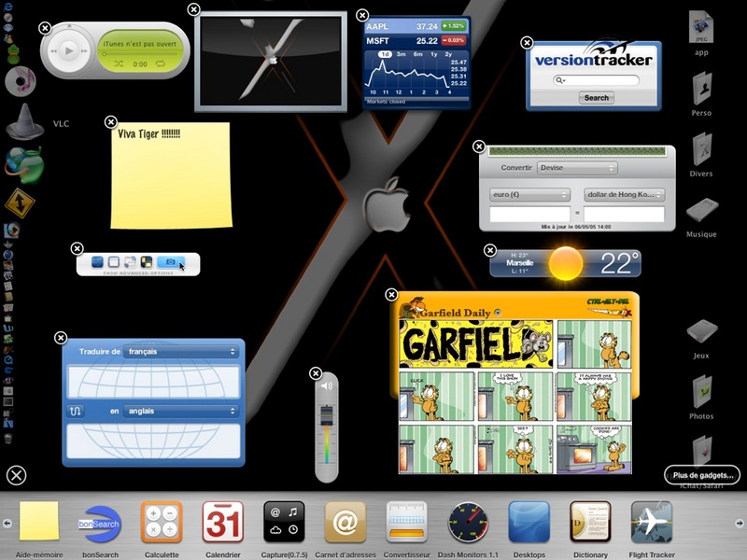Switch stock chart to 1d range
This screenshot has height=560, width=747.
[x=385, y=54]
